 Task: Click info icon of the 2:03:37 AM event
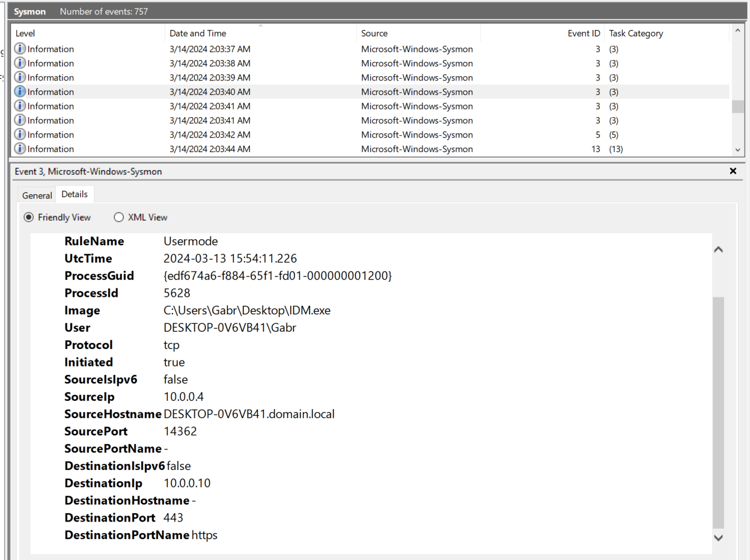pyautogui.click(x=20, y=49)
